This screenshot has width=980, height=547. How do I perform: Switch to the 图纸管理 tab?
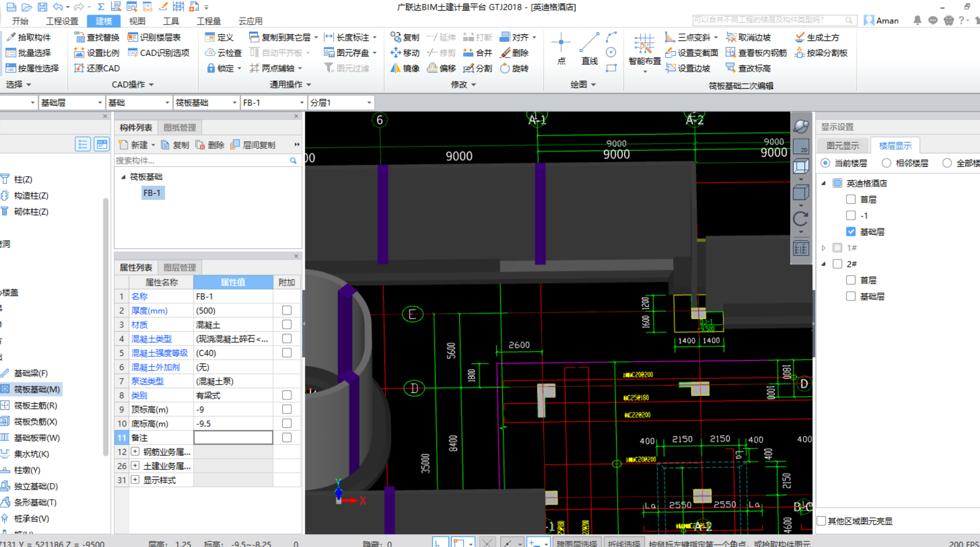pos(180,128)
